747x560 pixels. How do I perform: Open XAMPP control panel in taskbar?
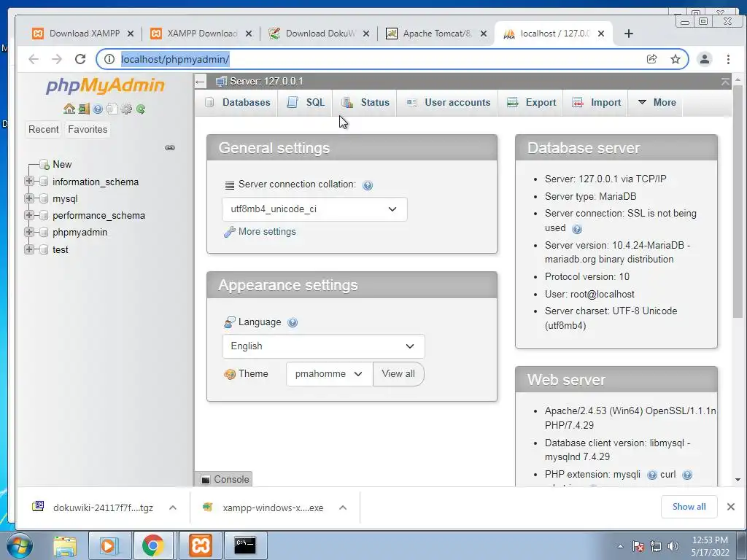[201, 545]
